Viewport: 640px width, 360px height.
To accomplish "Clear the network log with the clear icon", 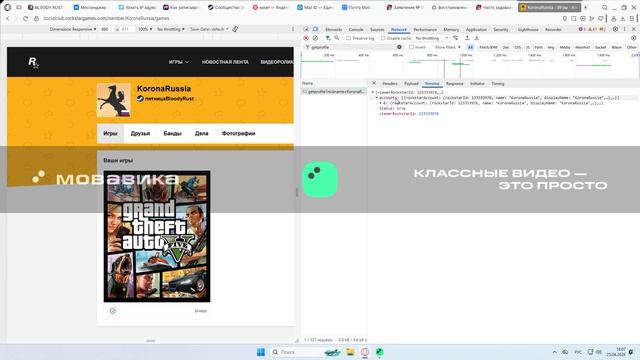I will coord(315,38).
